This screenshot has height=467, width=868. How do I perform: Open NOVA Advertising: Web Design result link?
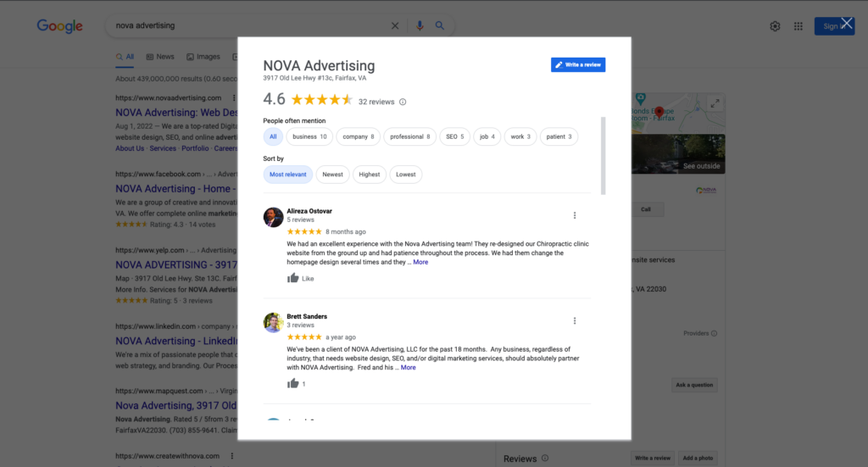176,113
